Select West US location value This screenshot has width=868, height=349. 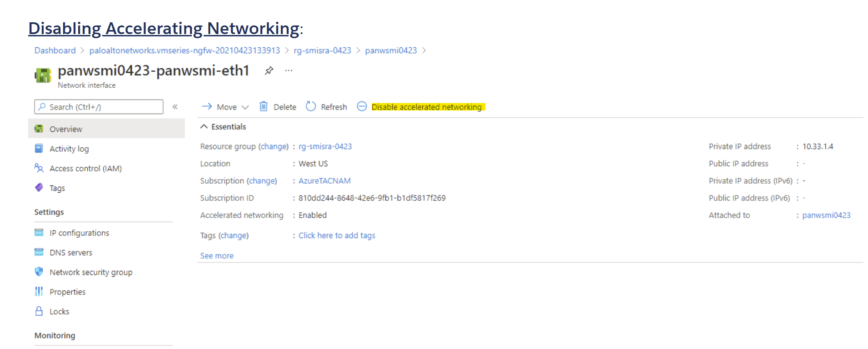pyautogui.click(x=313, y=164)
